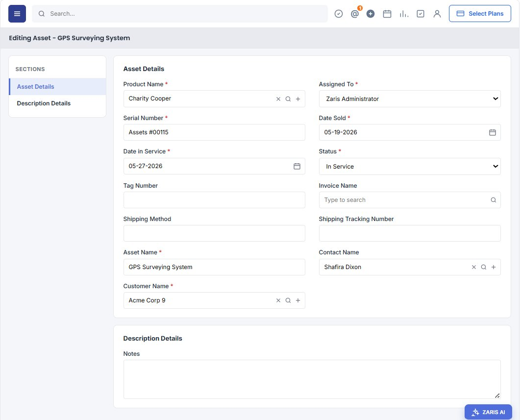The height and width of the screenshot is (420, 520).
Task: Click the SECTIONS sidebar heading
Action: (x=30, y=69)
